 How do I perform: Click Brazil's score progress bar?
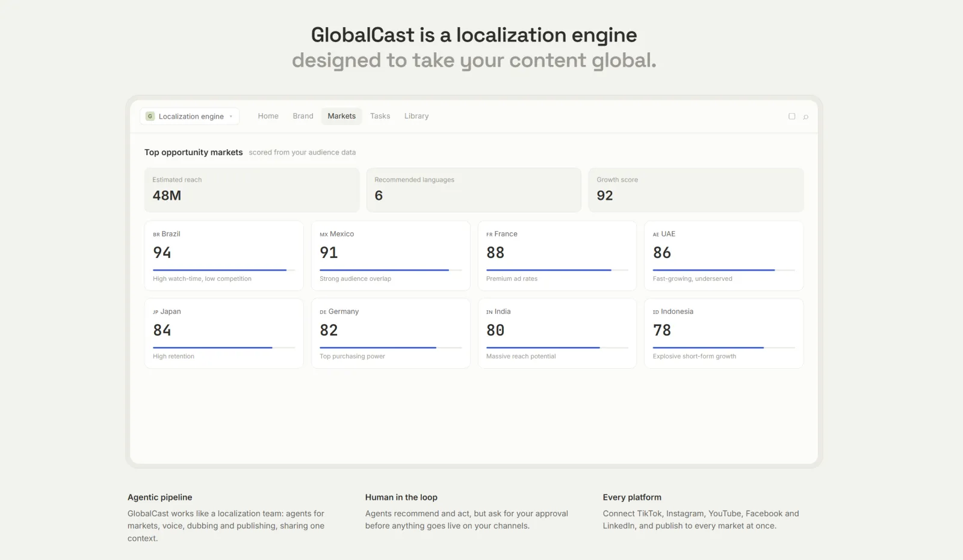(224, 270)
